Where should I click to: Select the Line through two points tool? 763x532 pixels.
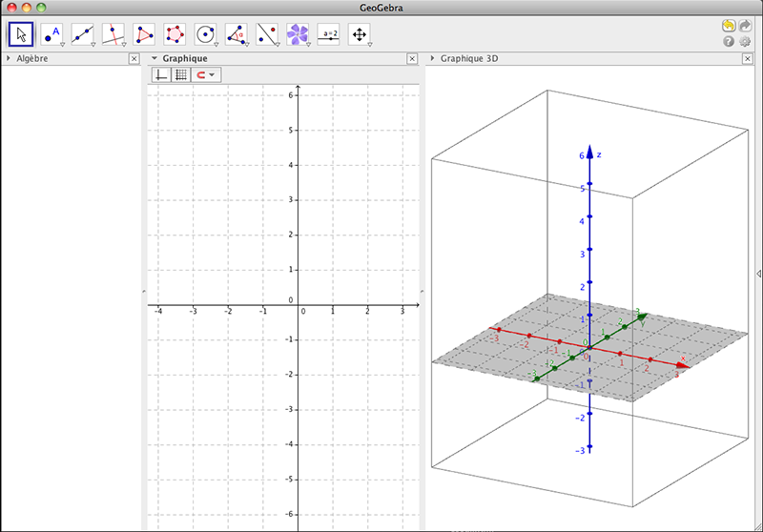(82, 34)
